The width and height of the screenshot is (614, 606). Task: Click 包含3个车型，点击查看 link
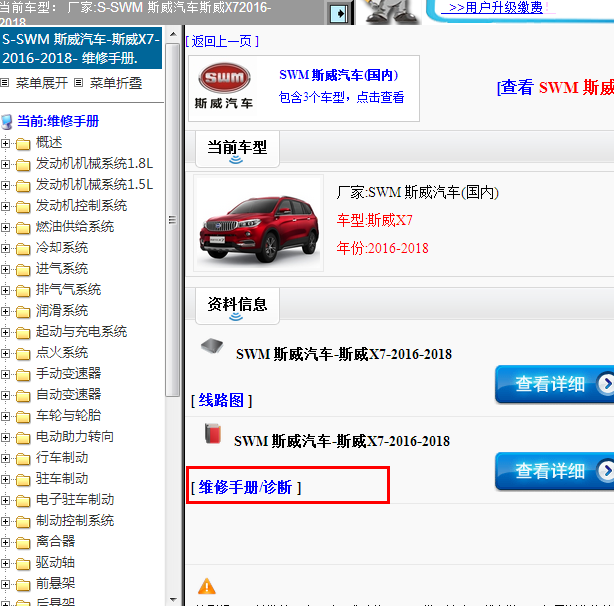[341, 97]
